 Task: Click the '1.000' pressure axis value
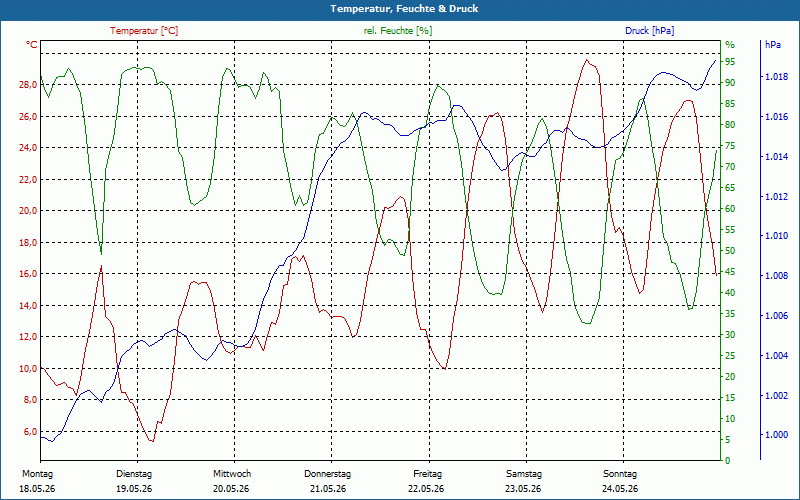click(x=776, y=435)
